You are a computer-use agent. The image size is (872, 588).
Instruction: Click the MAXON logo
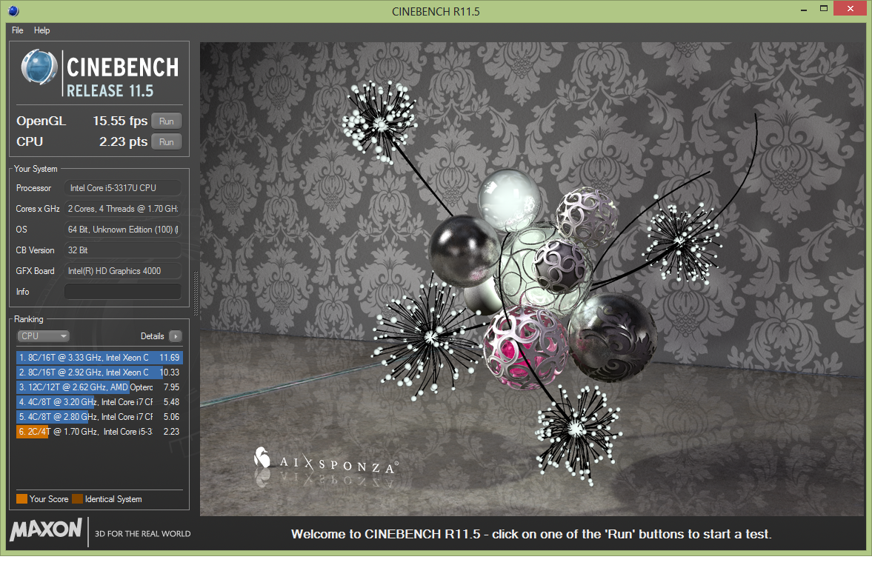46,529
